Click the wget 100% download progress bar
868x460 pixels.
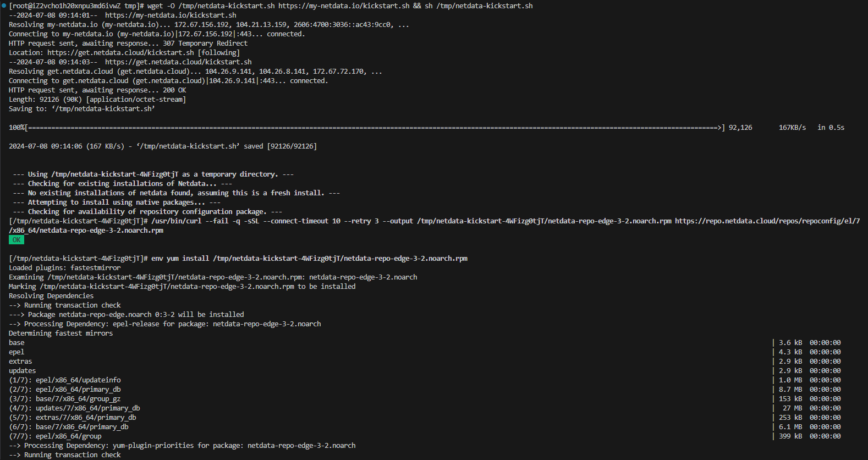[x=374, y=128]
